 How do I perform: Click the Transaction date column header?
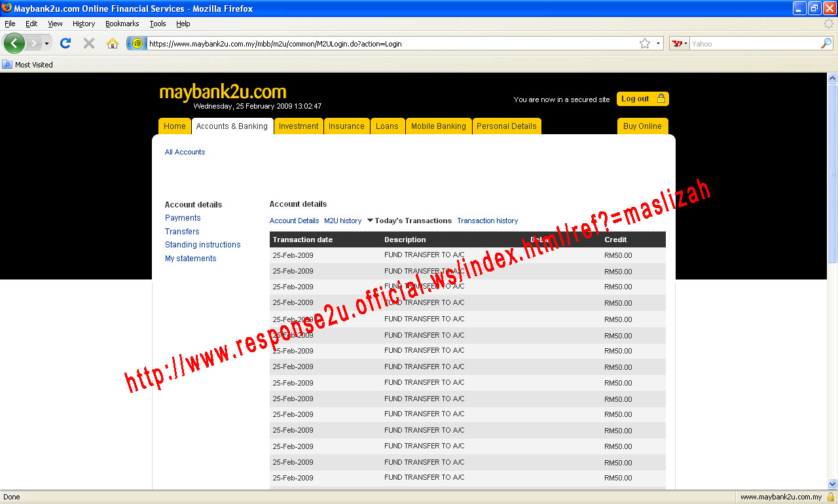(x=302, y=240)
